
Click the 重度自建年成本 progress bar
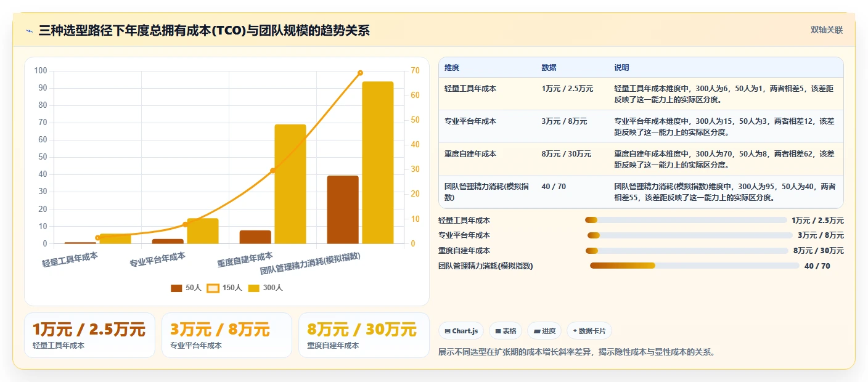point(687,251)
